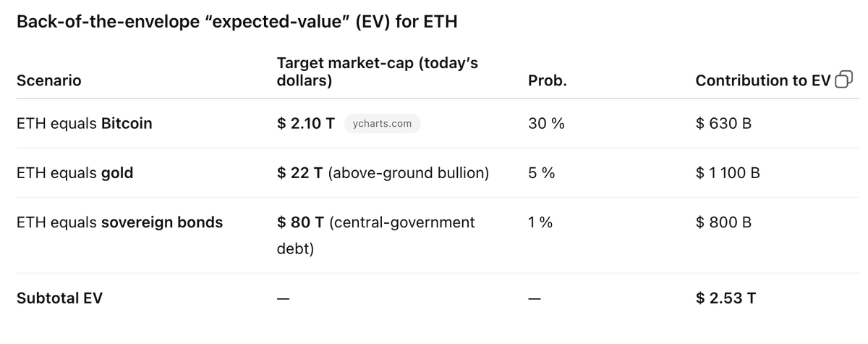The height and width of the screenshot is (344, 868).
Task: Click the '1 %' probability cell
Action: 540,222
